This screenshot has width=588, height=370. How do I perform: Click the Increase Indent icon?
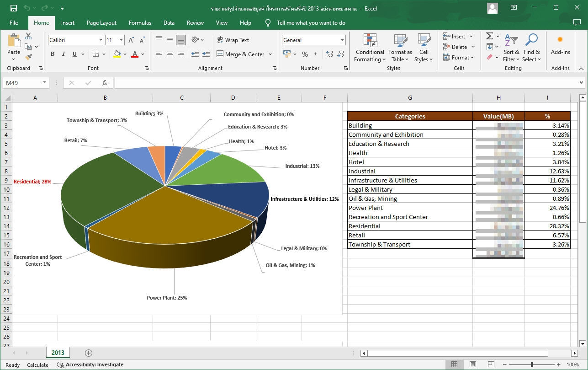tap(206, 54)
